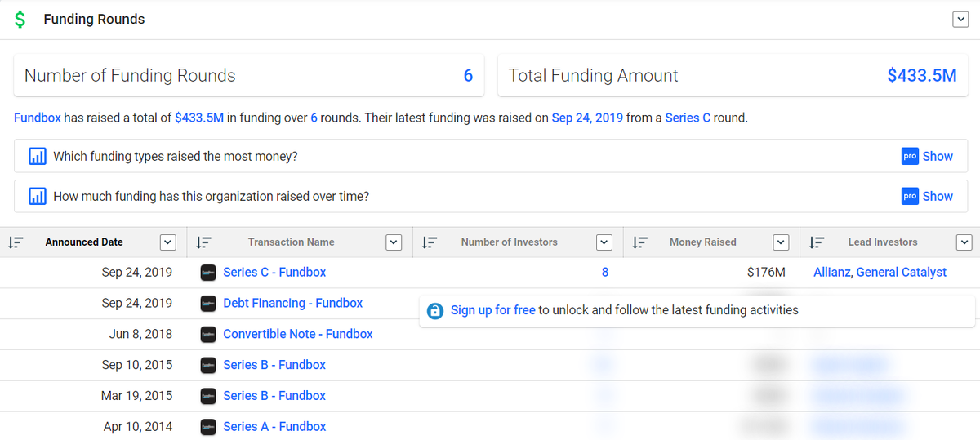Click the Announced Date column header text
Screen dimensions: 980x440
pos(84,242)
